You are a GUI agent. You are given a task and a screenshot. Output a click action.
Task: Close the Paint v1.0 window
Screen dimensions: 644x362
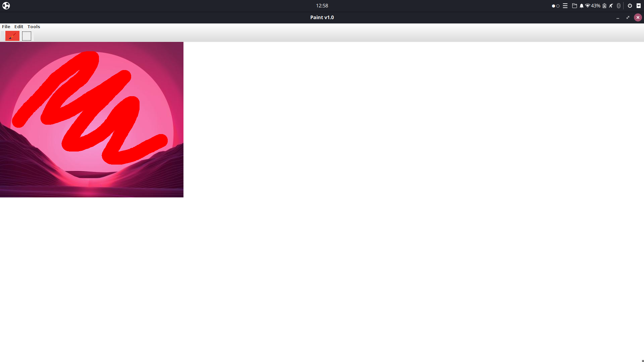click(638, 17)
